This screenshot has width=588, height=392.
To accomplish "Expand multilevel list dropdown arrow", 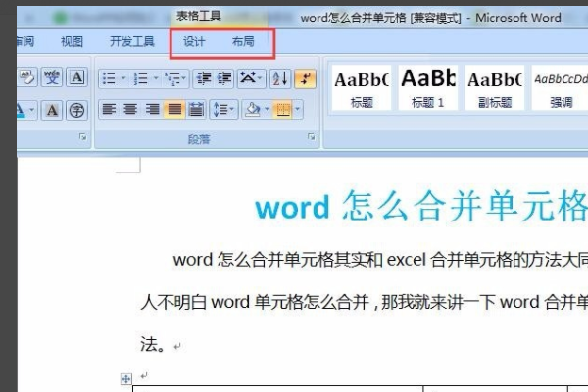I will [184, 78].
